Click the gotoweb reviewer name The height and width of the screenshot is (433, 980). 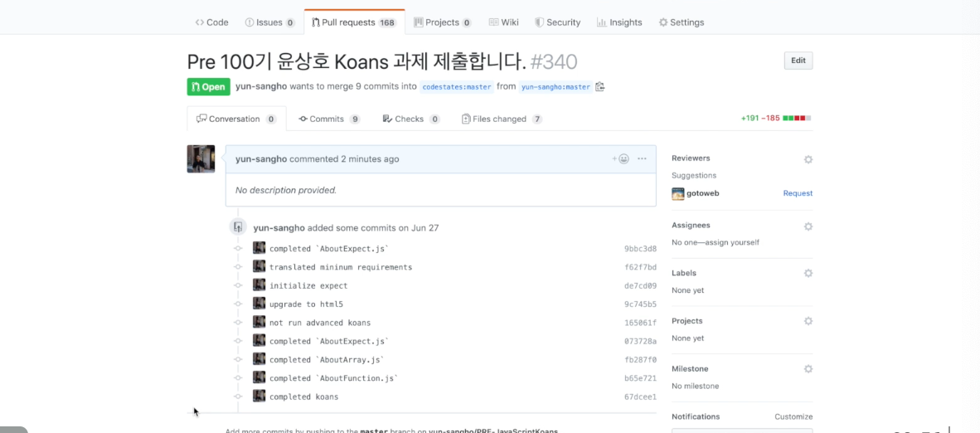point(703,193)
